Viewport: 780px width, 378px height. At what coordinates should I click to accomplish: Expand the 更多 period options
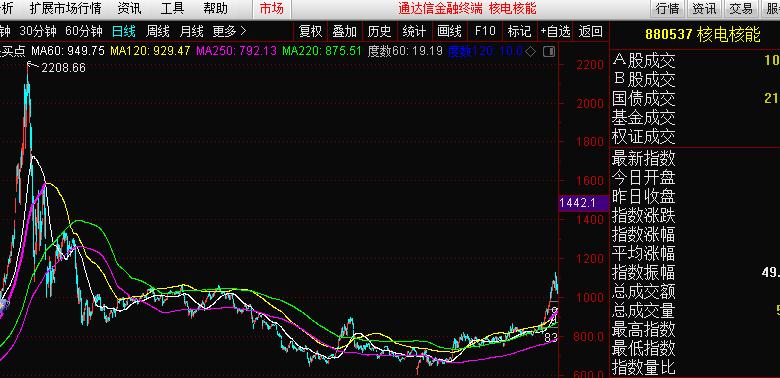(x=229, y=32)
